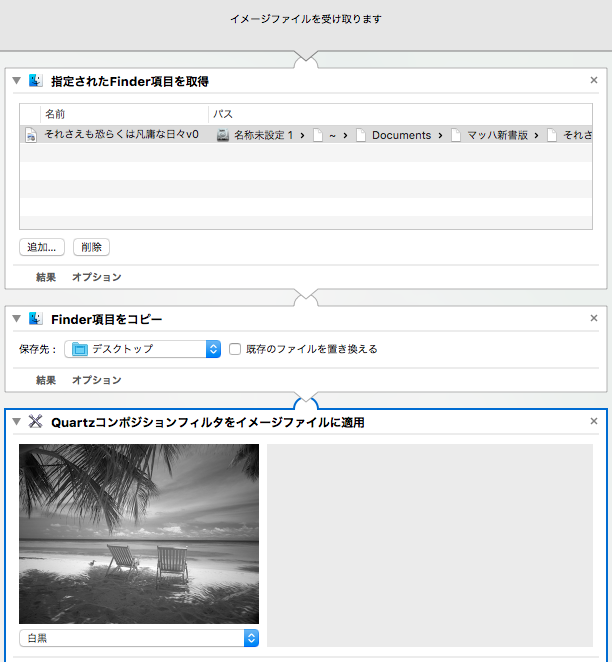The width and height of the screenshot is (612, 662).
Task: Open オプション under the Finder項目を取得 action
Action: [96, 277]
